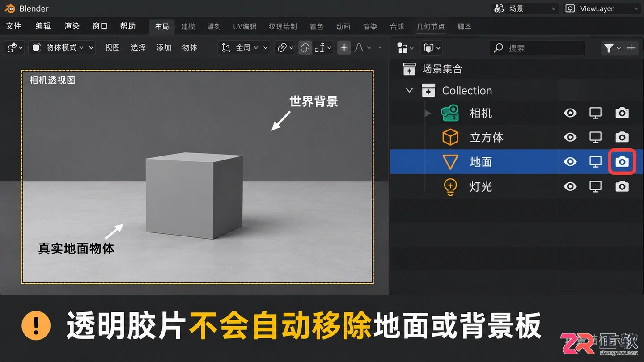Collapse the Collection tree chevron
This screenshot has width=644, height=362.
tap(409, 91)
